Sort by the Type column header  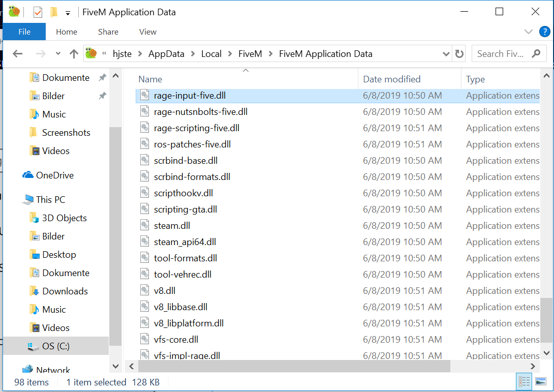pyautogui.click(x=475, y=79)
